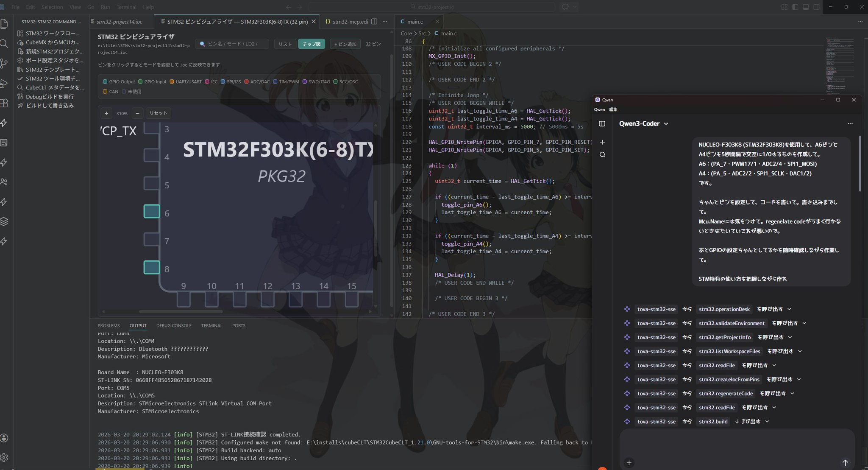This screenshot has height=470, width=868.
Task: Expand the stm32.build tool call details
Action: 767,421
